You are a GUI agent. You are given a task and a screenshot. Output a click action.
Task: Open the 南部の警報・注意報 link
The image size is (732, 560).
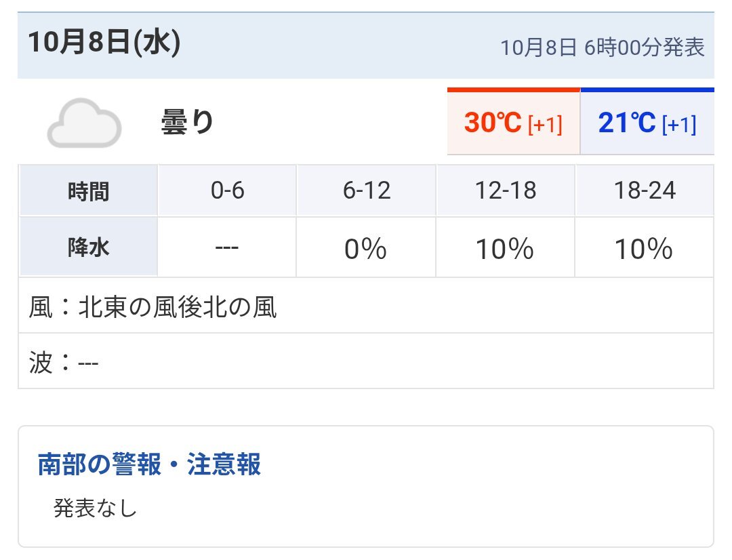(x=149, y=465)
